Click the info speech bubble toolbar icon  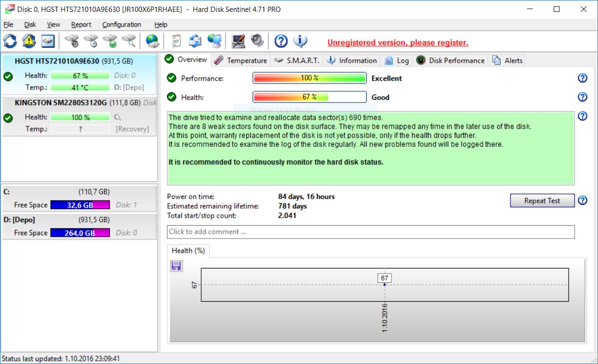pyautogui.click(x=300, y=41)
